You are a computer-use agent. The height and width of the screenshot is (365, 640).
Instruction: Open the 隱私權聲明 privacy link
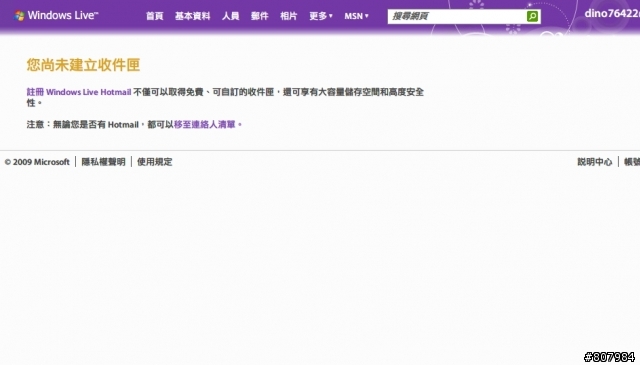click(103, 162)
